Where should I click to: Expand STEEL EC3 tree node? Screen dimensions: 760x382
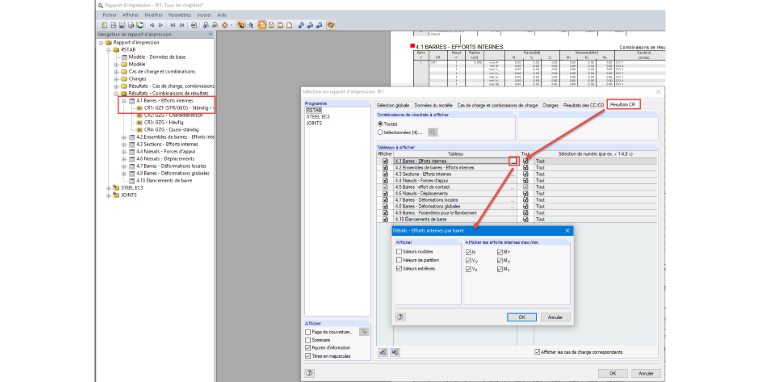(x=109, y=188)
